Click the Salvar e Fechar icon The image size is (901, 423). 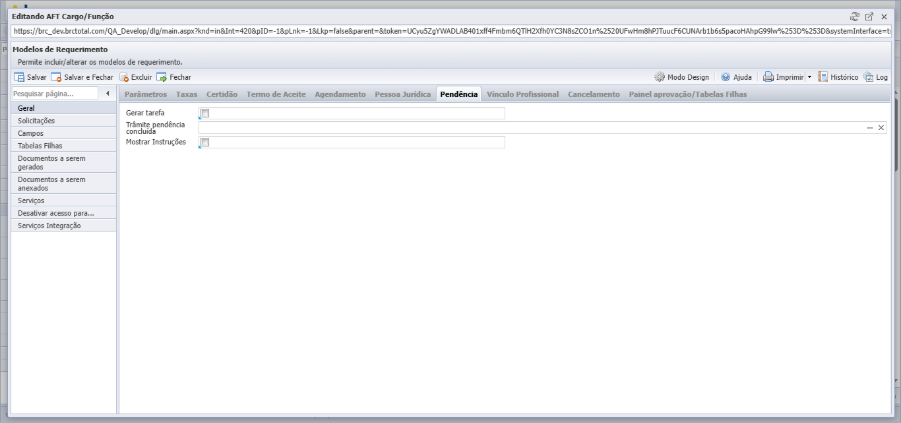[56, 77]
